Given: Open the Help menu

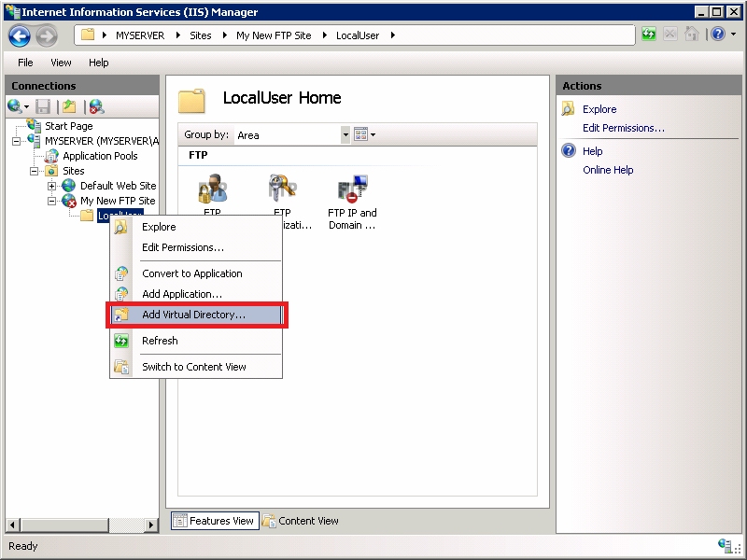Looking at the screenshot, I should click(99, 63).
